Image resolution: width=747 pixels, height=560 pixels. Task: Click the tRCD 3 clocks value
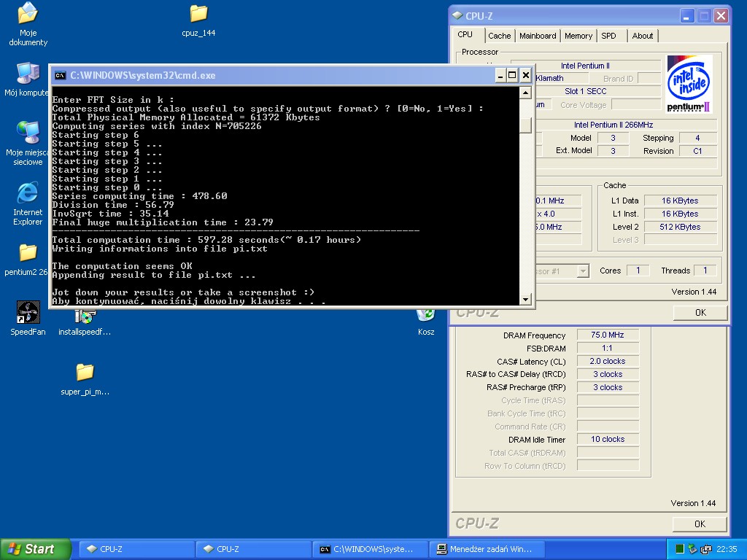[608, 374]
